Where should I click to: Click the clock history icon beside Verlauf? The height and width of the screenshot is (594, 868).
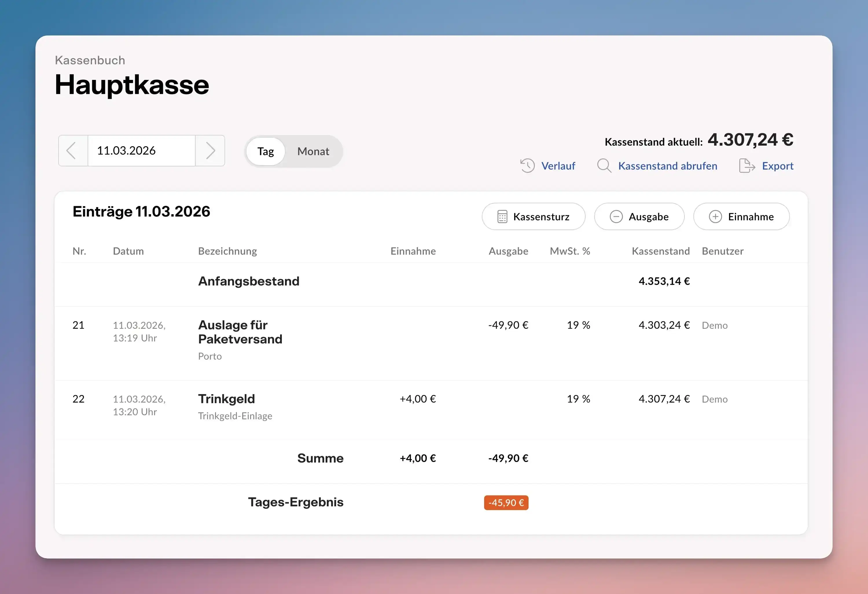coord(527,166)
